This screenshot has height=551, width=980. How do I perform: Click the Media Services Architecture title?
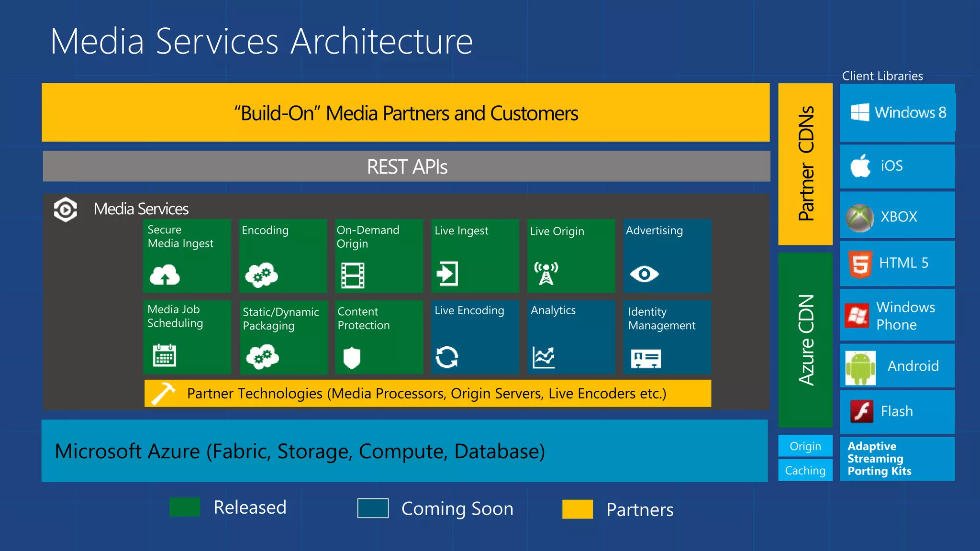point(262,42)
